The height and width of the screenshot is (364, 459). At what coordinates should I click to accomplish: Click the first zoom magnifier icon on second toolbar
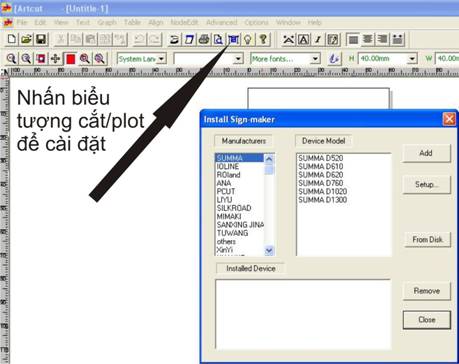(11, 59)
